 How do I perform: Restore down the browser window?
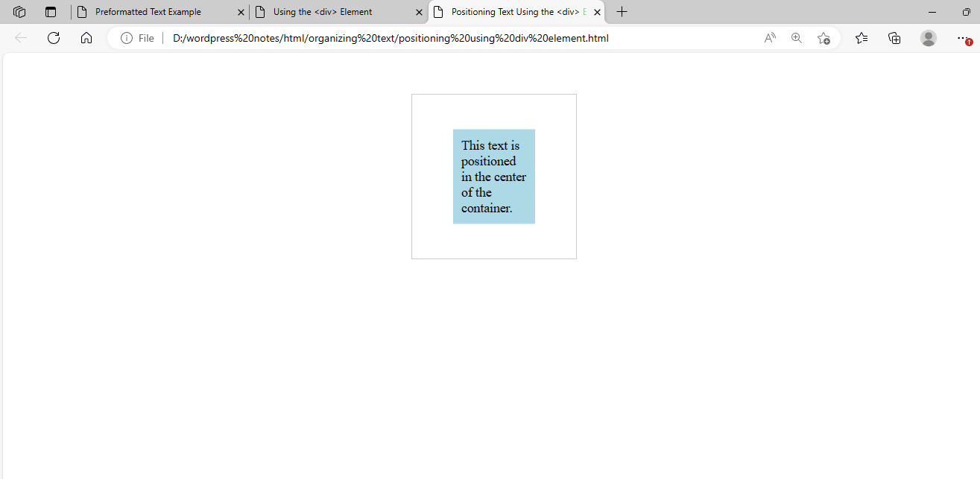967,12
